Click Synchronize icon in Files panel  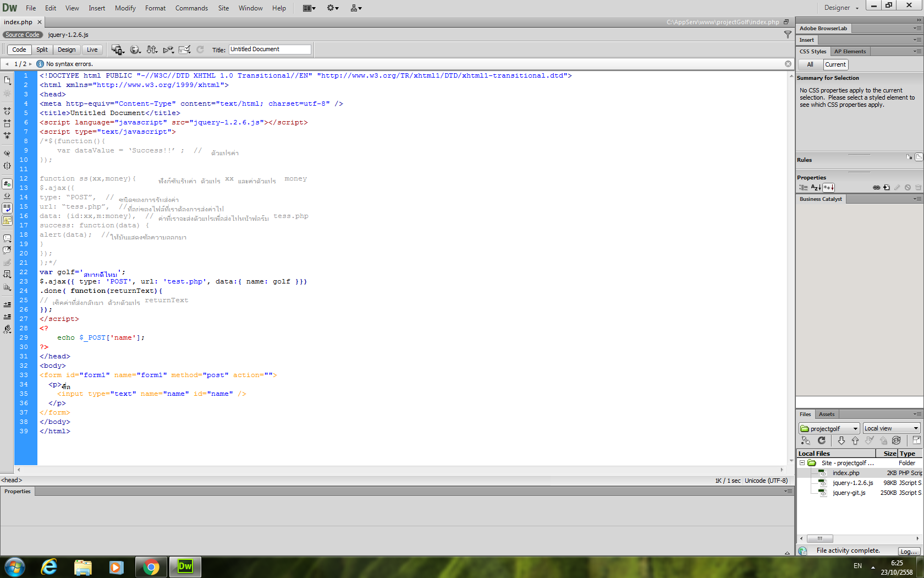pos(897,440)
